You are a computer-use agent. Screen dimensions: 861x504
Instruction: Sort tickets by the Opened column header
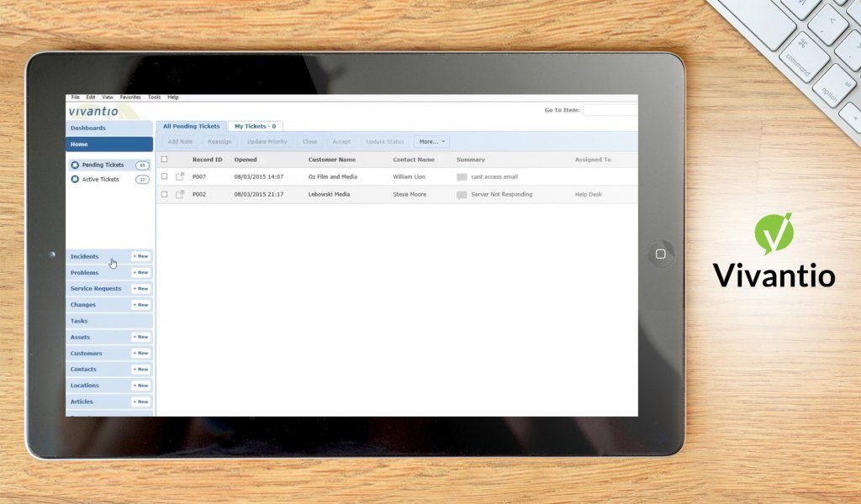click(245, 159)
